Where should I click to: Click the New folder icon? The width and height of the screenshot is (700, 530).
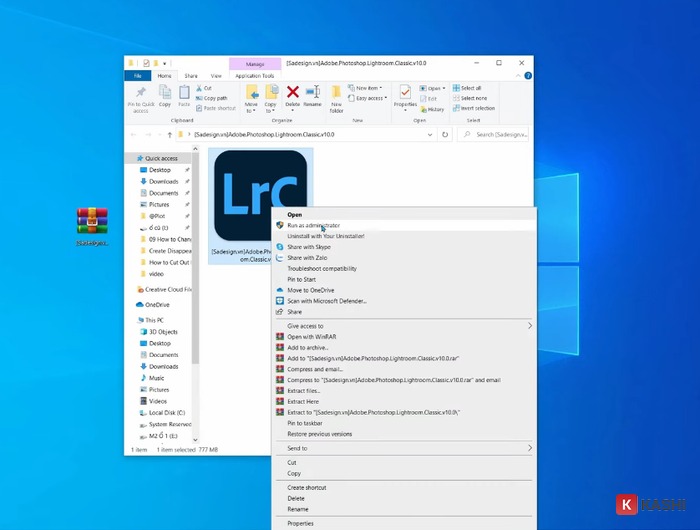[337, 97]
